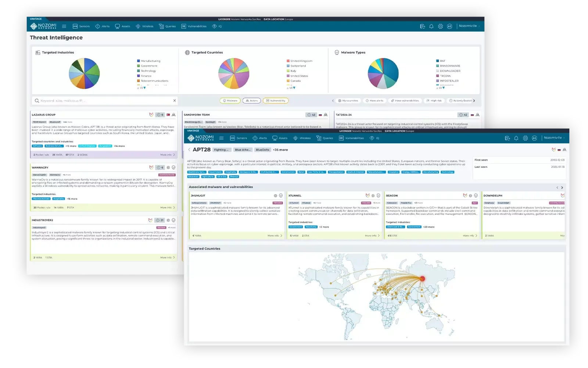
Task: Open the Nozomiville dropdown in the APT28 window
Action: tap(554, 138)
